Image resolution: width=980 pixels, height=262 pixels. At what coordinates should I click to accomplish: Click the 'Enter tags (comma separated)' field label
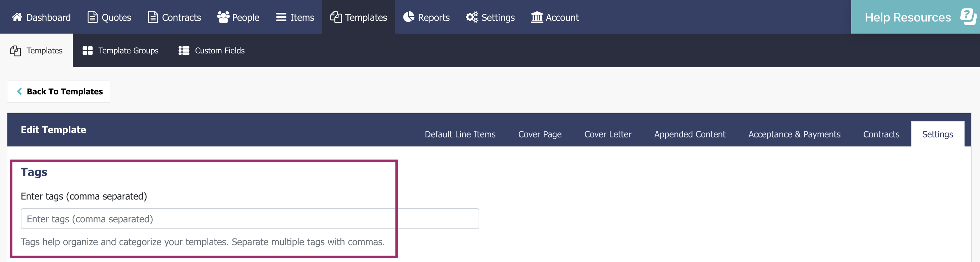click(x=84, y=196)
